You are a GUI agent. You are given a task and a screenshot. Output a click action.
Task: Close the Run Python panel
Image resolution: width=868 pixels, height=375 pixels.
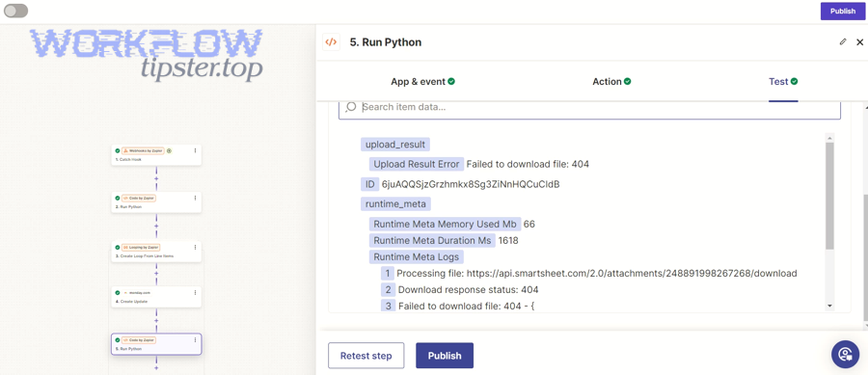(x=859, y=42)
